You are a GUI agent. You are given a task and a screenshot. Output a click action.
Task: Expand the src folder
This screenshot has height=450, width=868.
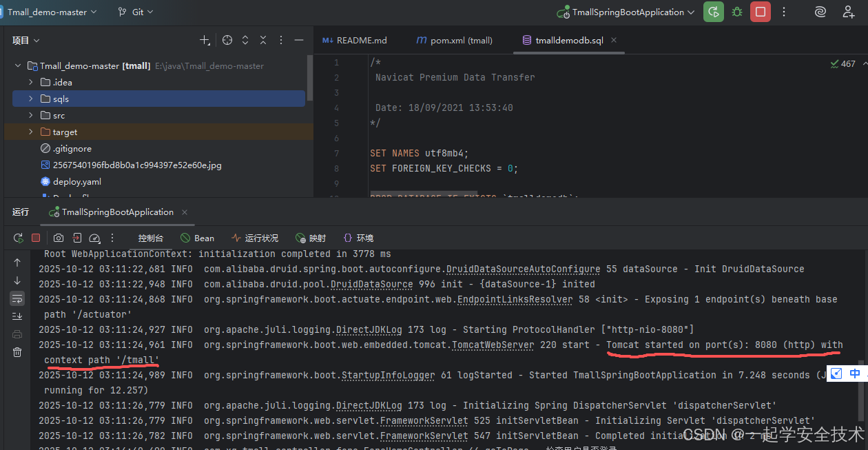pyautogui.click(x=30, y=116)
